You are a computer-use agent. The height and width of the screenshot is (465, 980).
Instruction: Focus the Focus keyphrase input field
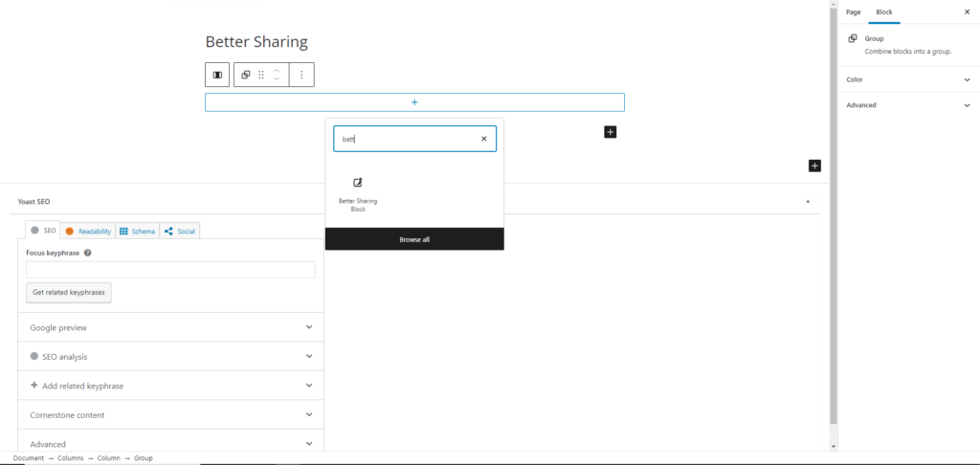(x=170, y=270)
